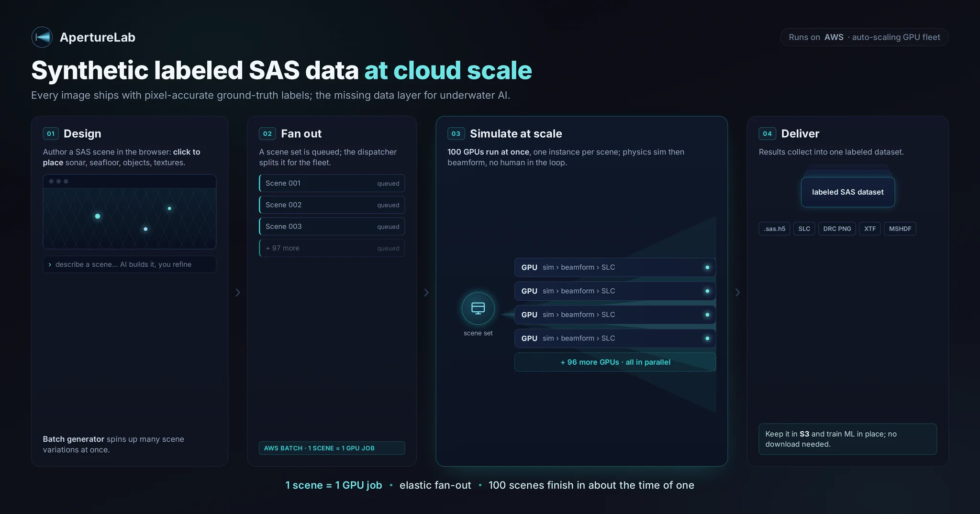Screen dimensions: 980x514
Task: Click the Batch generator description text
Action: [113, 444]
